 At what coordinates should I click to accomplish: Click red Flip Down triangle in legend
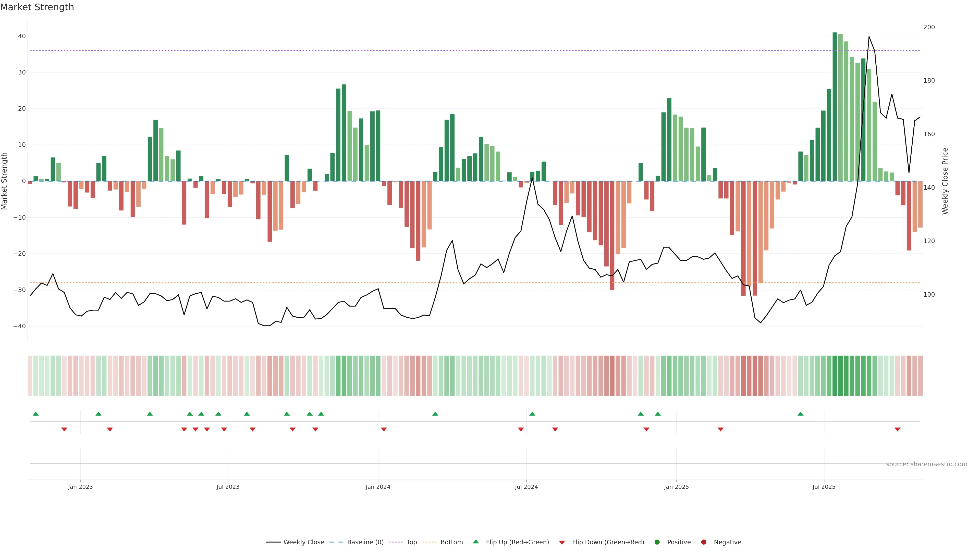click(x=562, y=542)
